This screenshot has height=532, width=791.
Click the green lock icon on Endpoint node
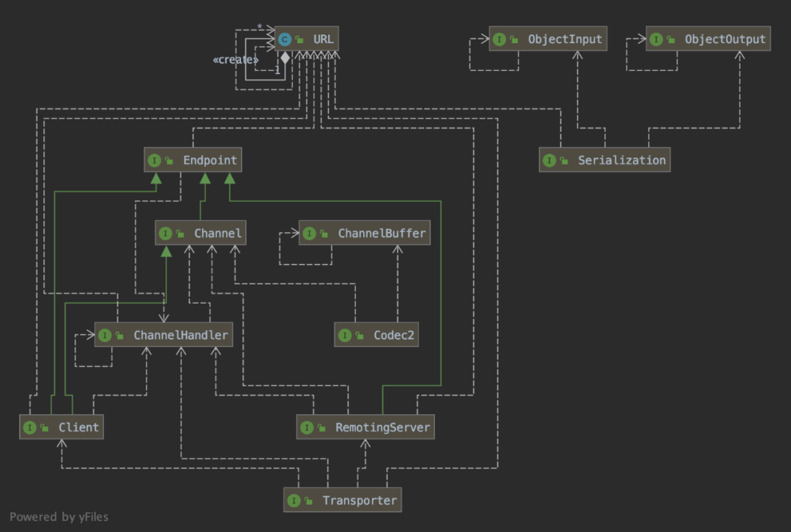coord(169,160)
